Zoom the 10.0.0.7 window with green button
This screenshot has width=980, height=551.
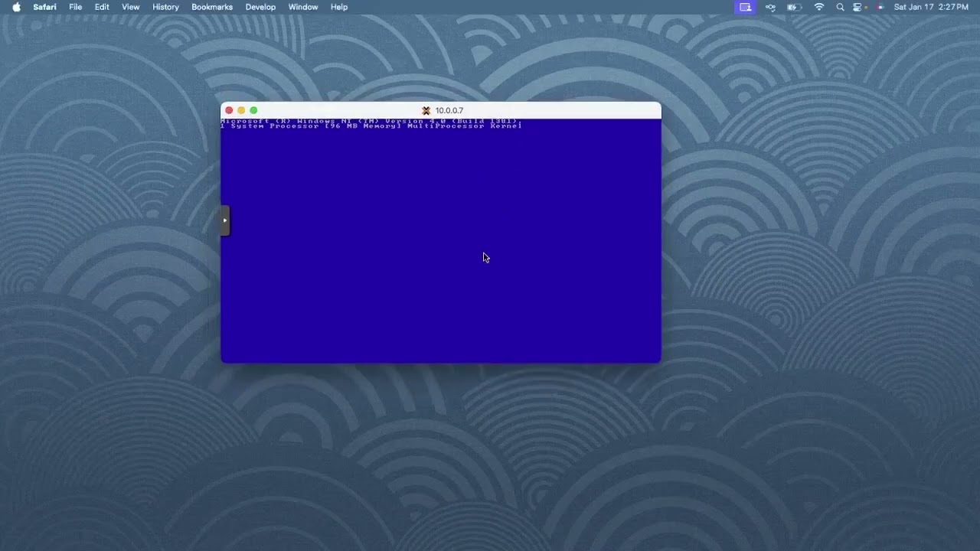click(253, 110)
